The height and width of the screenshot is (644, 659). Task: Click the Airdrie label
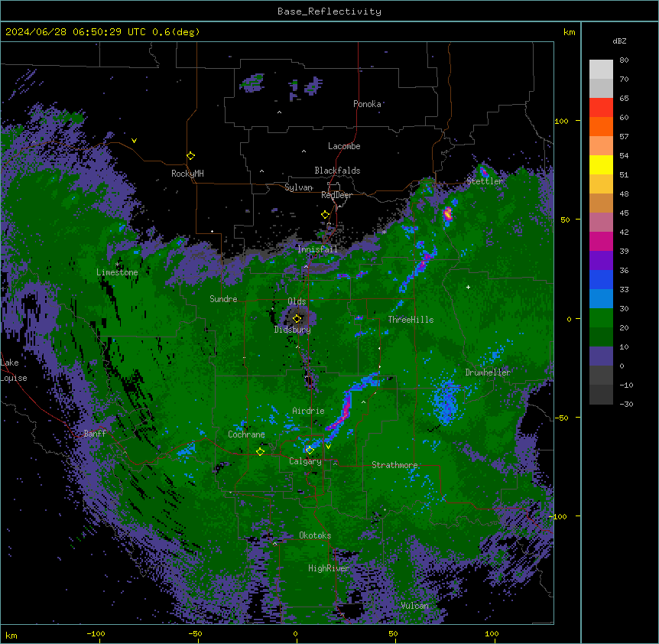point(309,411)
